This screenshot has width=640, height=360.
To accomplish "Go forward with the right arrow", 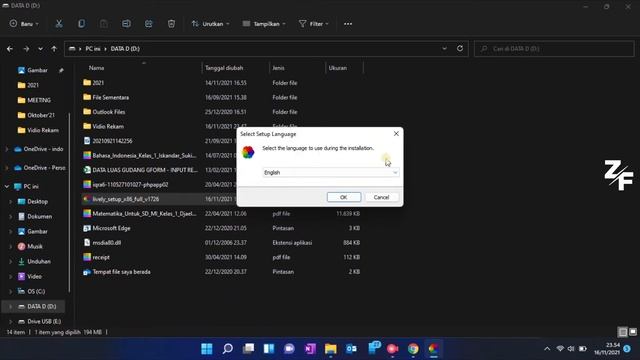I will click(26, 49).
